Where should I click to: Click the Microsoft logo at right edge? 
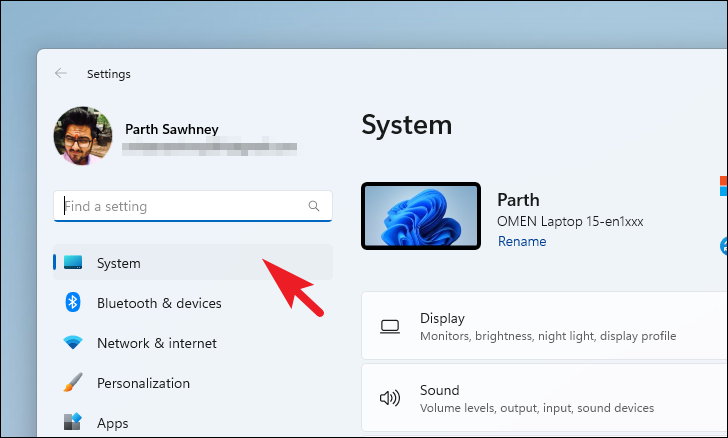tap(724, 186)
